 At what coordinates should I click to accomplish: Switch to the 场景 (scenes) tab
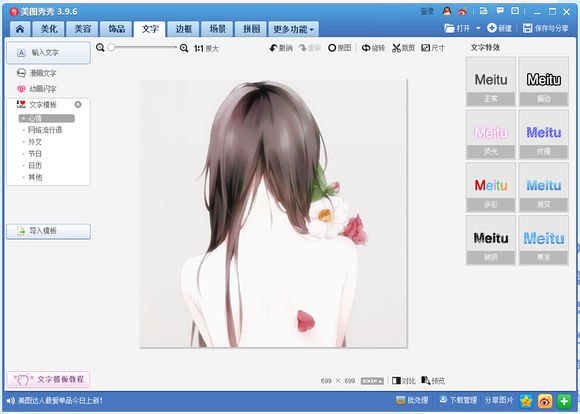[x=217, y=29]
